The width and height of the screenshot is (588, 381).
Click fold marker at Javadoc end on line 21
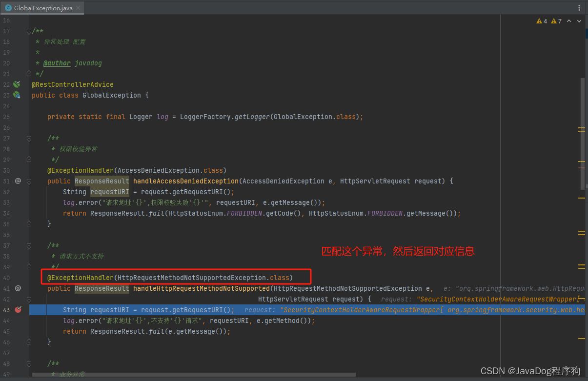coord(29,74)
